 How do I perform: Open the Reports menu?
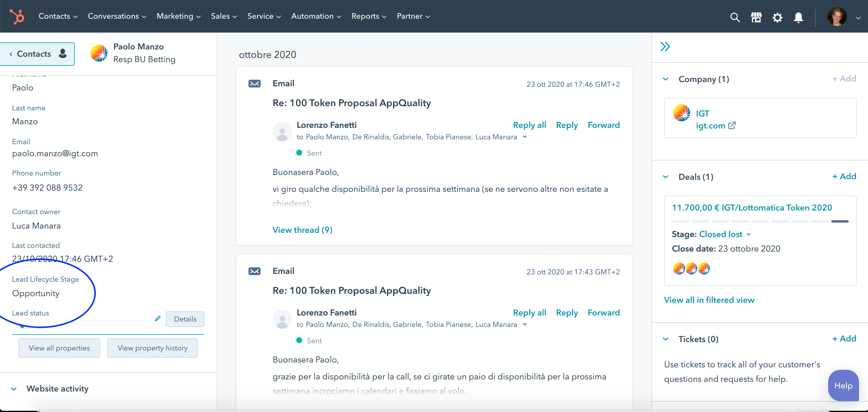point(369,16)
